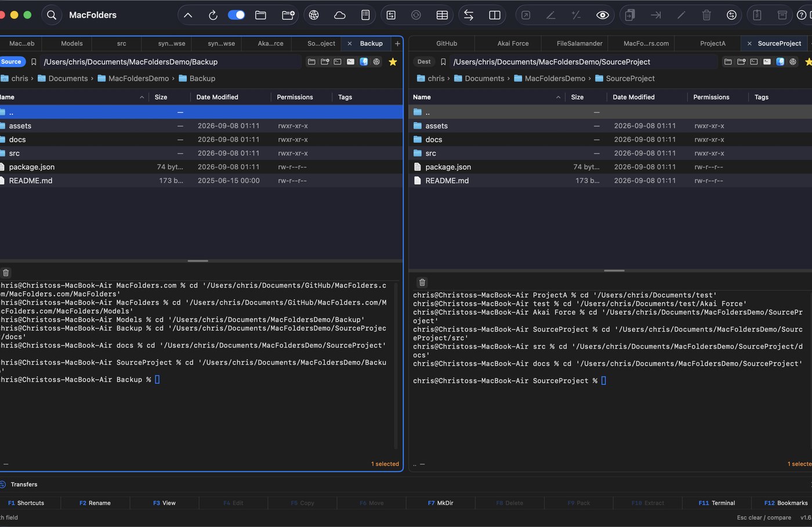Viewport: 812px width, 527px height.
Task: Select assets folder in left pane
Action: click(201, 126)
